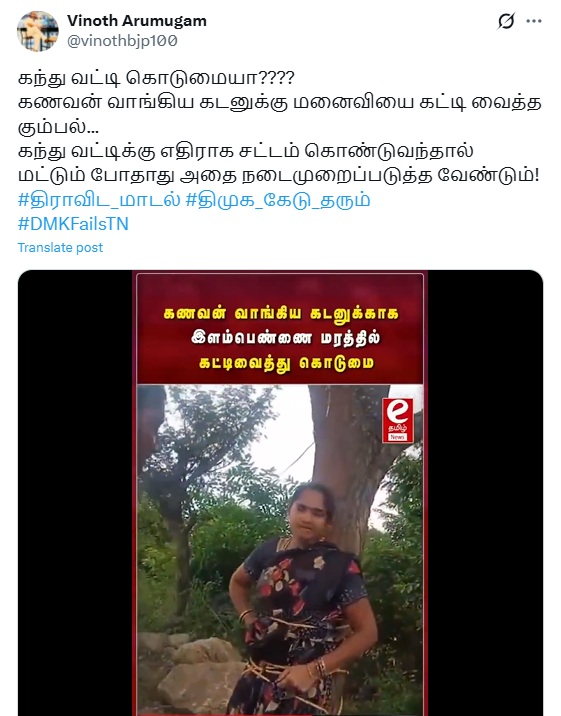The height and width of the screenshot is (716, 561).
Task: Click black letterbox area right of video
Action: click(485, 493)
